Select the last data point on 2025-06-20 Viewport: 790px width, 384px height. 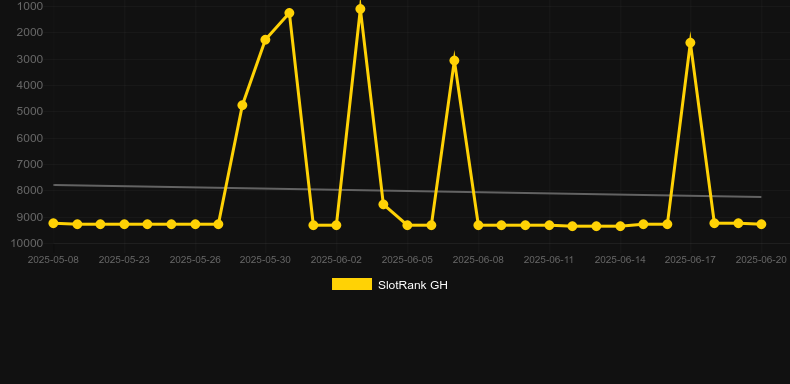coord(761,224)
